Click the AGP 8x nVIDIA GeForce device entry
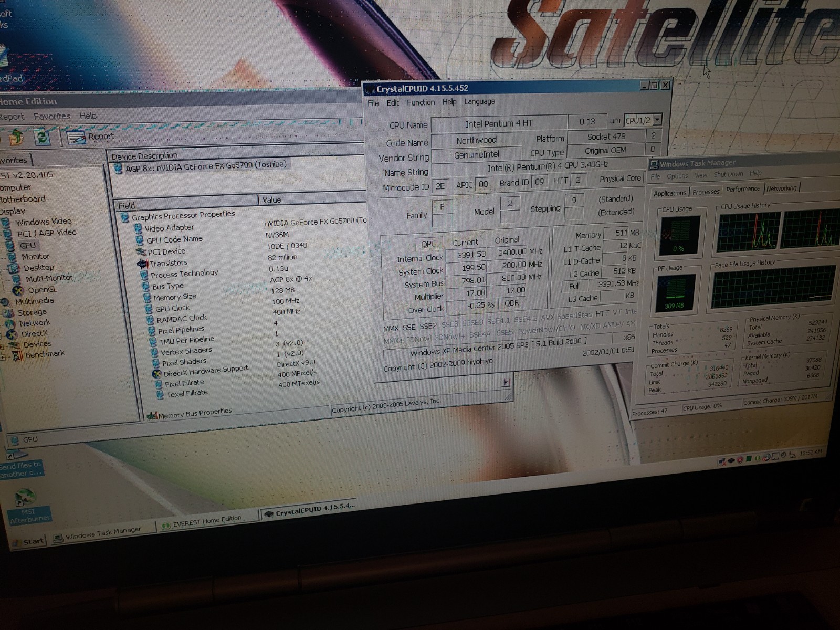The width and height of the screenshot is (840, 630). coord(206,166)
